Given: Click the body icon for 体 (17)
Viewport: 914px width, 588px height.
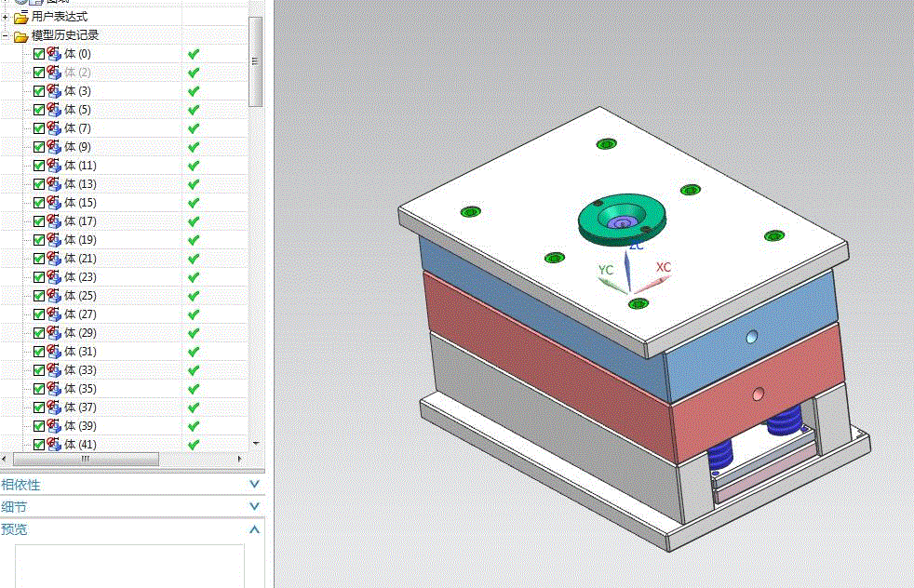Looking at the screenshot, I should click(54, 221).
